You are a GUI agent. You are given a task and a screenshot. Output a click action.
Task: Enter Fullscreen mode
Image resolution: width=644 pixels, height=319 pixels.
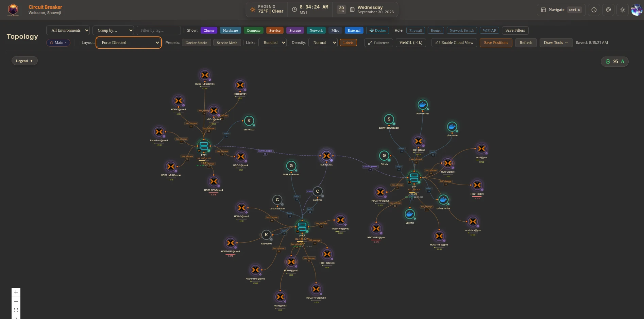pos(378,43)
